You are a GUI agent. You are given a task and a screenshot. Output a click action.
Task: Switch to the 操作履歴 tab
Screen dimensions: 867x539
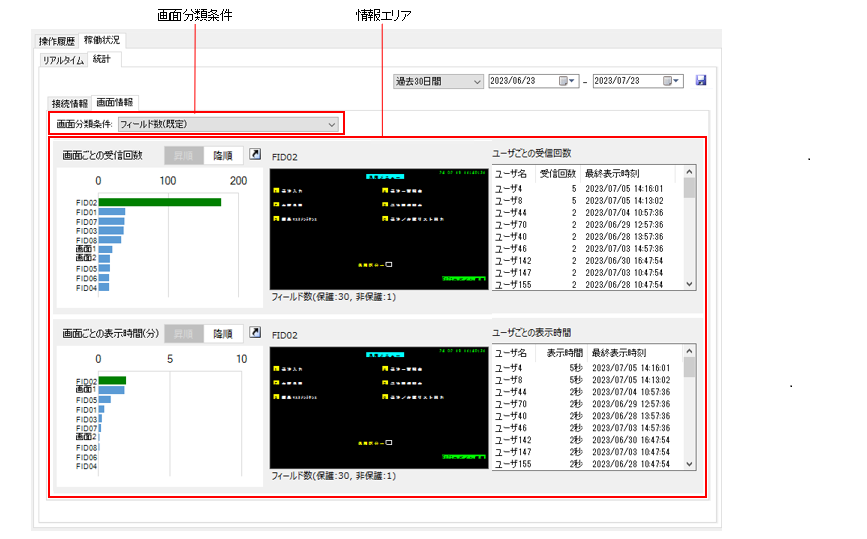coord(57,41)
